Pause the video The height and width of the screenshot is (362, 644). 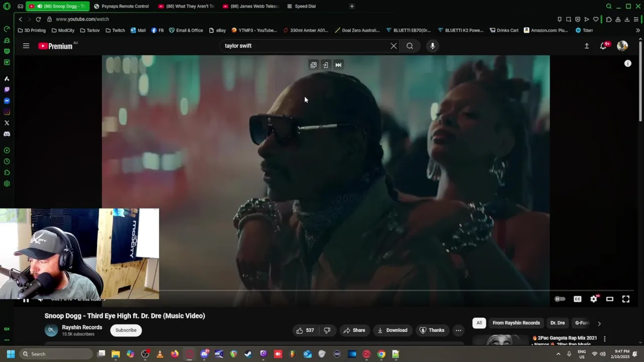(x=26, y=300)
